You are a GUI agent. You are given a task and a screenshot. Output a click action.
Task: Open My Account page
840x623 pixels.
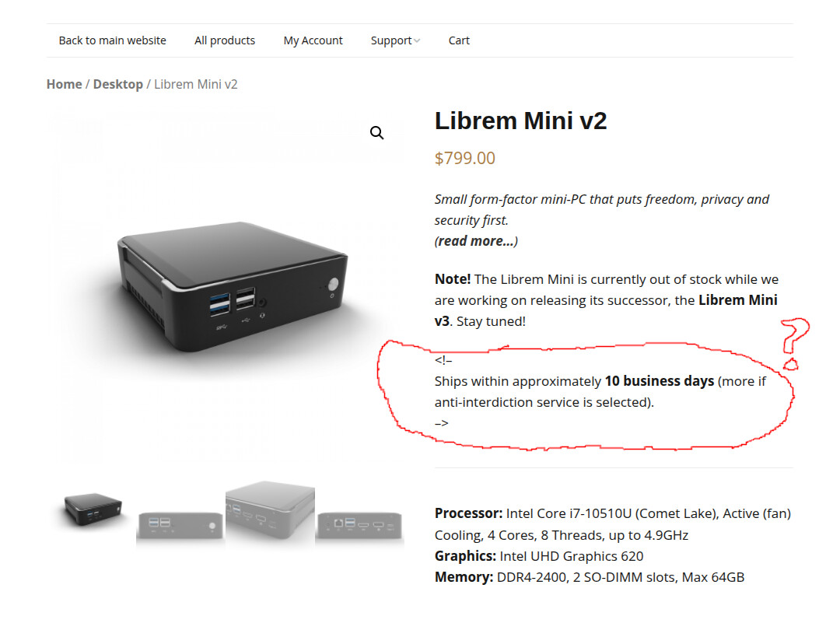point(313,40)
